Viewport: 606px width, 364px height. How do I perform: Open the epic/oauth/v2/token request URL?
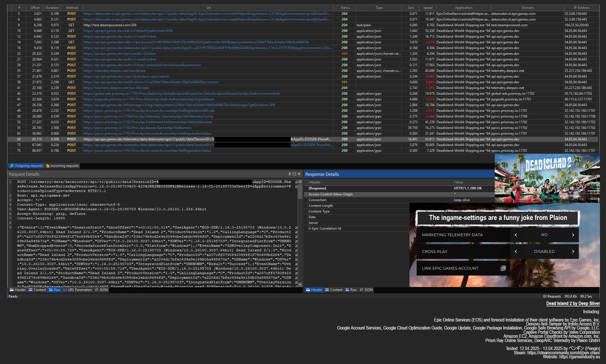[x=120, y=54]
